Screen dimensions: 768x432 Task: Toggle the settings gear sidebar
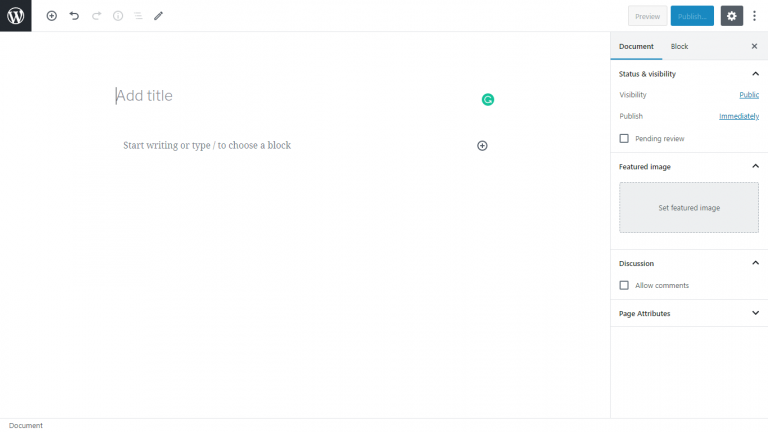[732, 16]
